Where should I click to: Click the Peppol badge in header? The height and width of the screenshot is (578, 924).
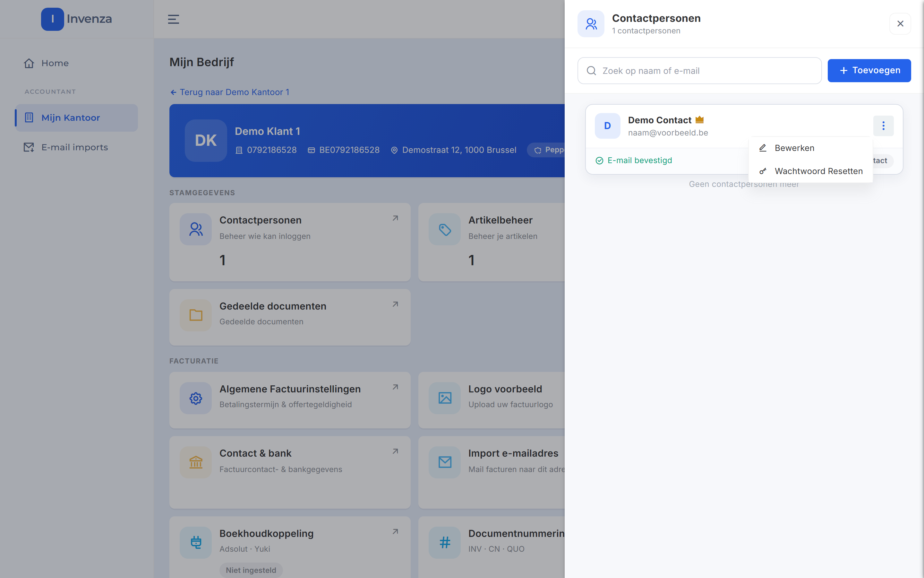(x=546, y=150)
